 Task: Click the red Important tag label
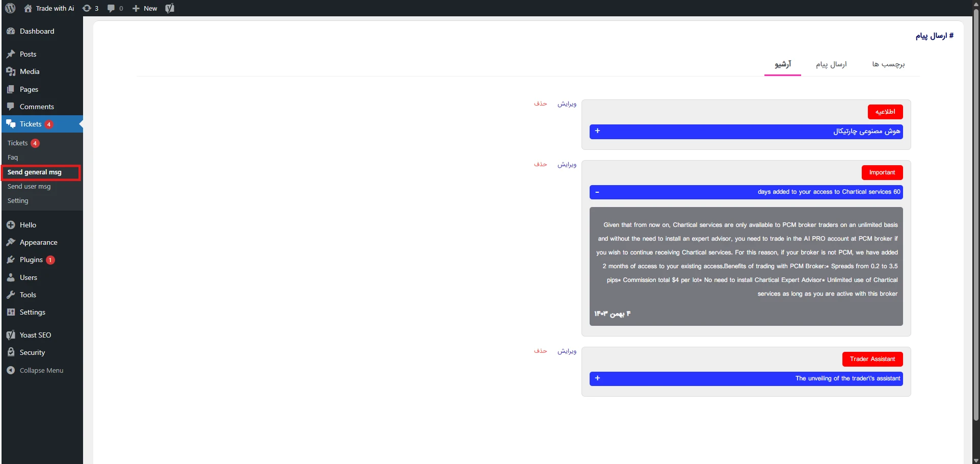(x=882, y=173)
